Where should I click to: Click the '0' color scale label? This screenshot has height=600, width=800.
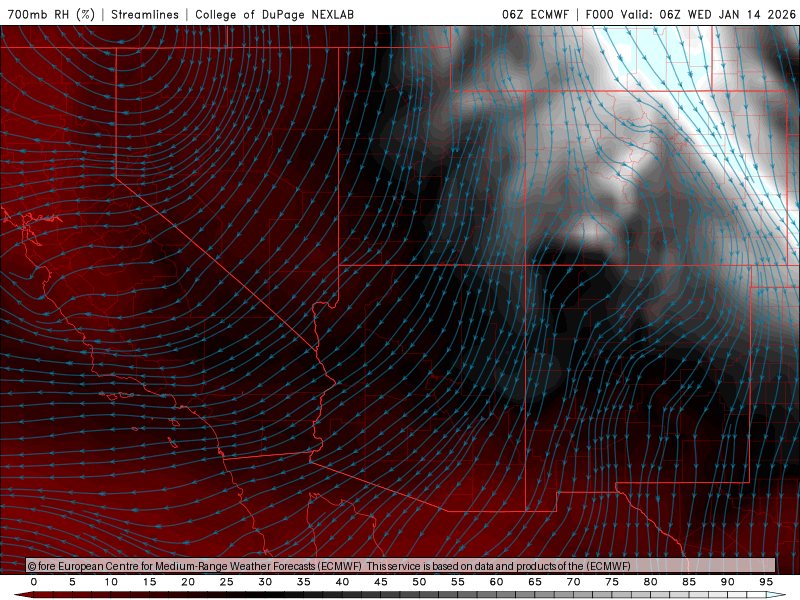pos(34,582)
